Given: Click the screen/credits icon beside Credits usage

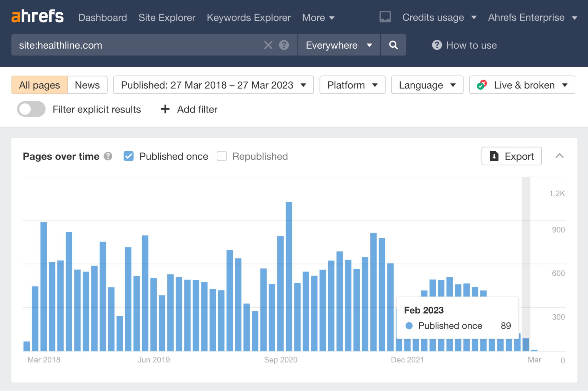Looking at the screenshot, I should [385, 17].
